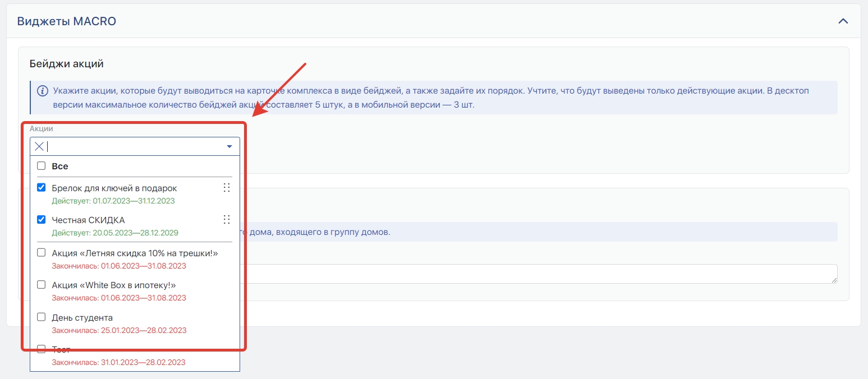Check Акция «Летняя скидка 10% на трешки!»
This screenshot has height=379, width=868.
(41, 253)
